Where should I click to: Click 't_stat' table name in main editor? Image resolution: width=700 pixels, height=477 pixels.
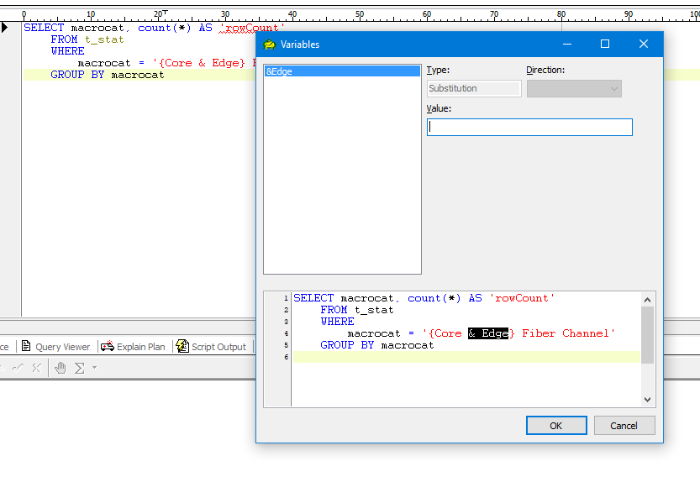104,40
